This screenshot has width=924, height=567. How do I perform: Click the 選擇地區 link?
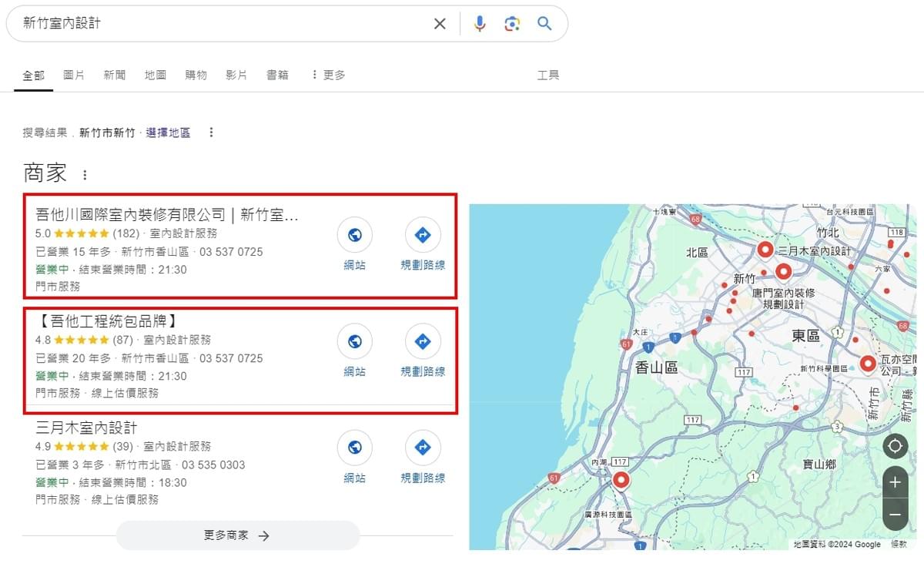tap(168, 133)
